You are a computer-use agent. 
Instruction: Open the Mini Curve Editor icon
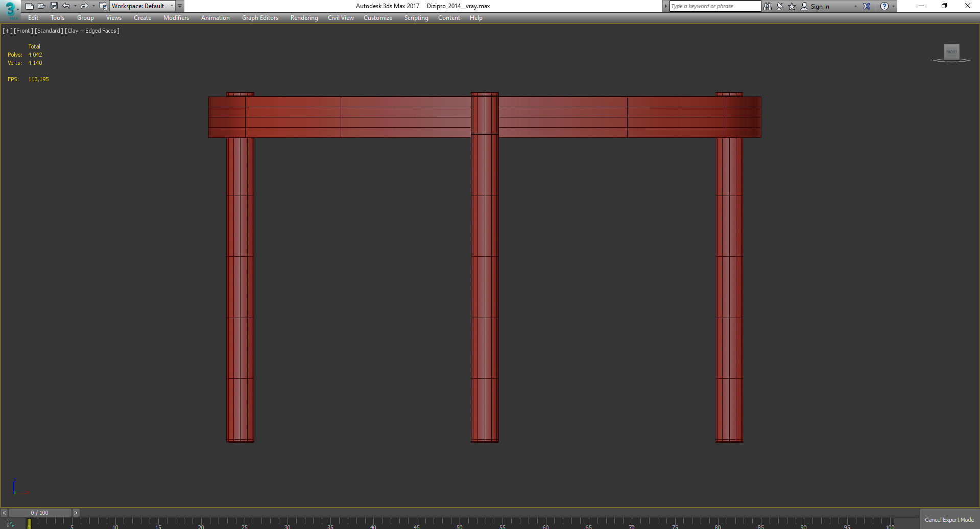pyautogui.click(x=11, y=524)
